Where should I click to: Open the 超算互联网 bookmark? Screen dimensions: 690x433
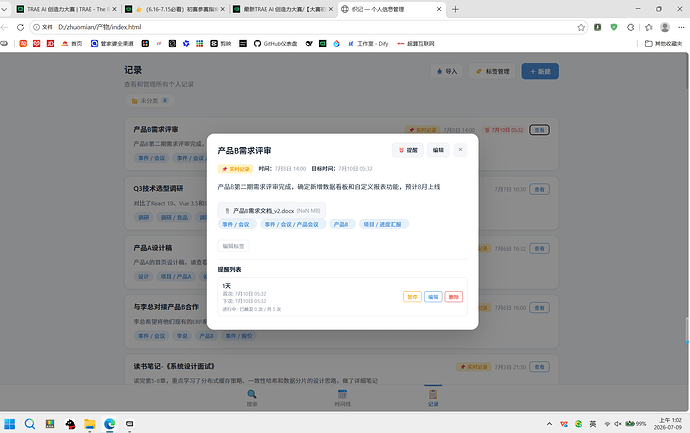[416, 44]
